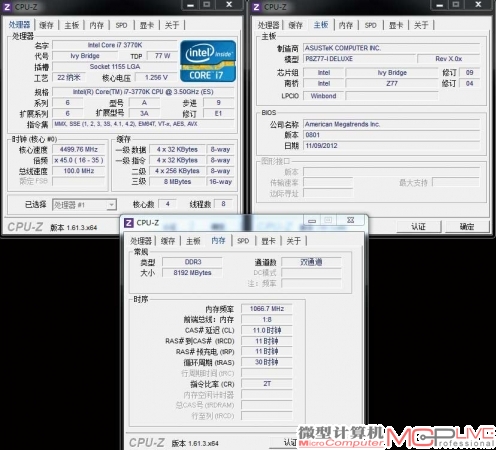Click the memory type value DDR3

pos(193,262)
